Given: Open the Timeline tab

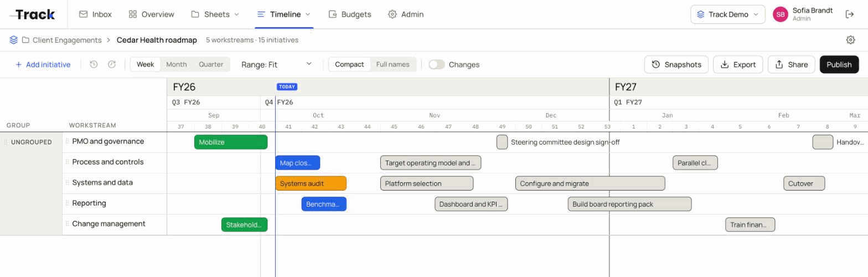Looking at the screenshot, I should pyautogui.click(x=284, y=14).
